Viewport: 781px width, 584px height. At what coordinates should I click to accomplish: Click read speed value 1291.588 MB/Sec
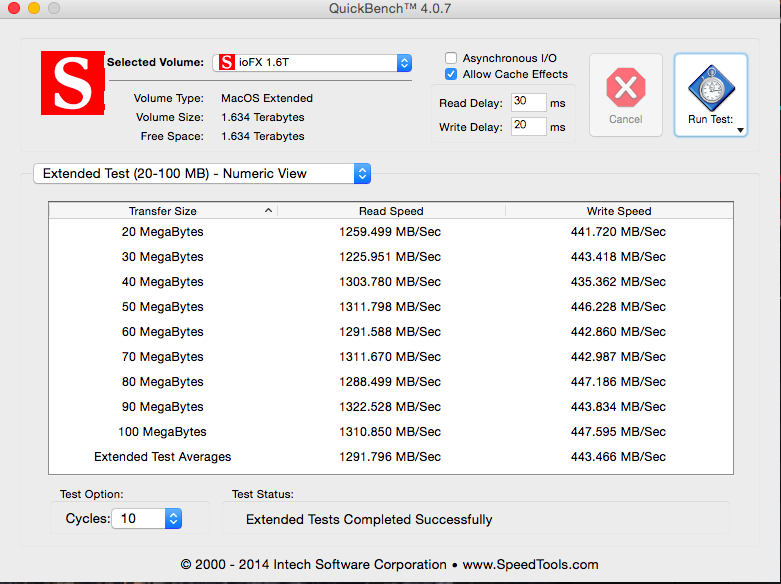tap(390, 331)
